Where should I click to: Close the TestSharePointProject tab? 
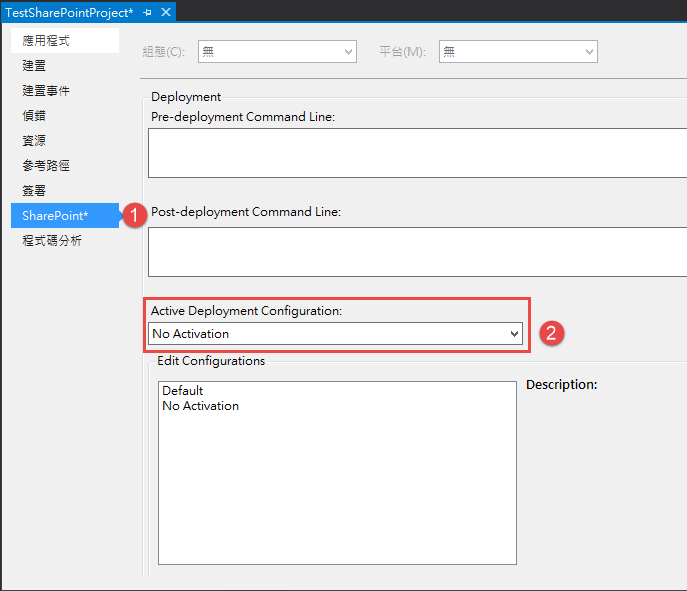[166, 12]
